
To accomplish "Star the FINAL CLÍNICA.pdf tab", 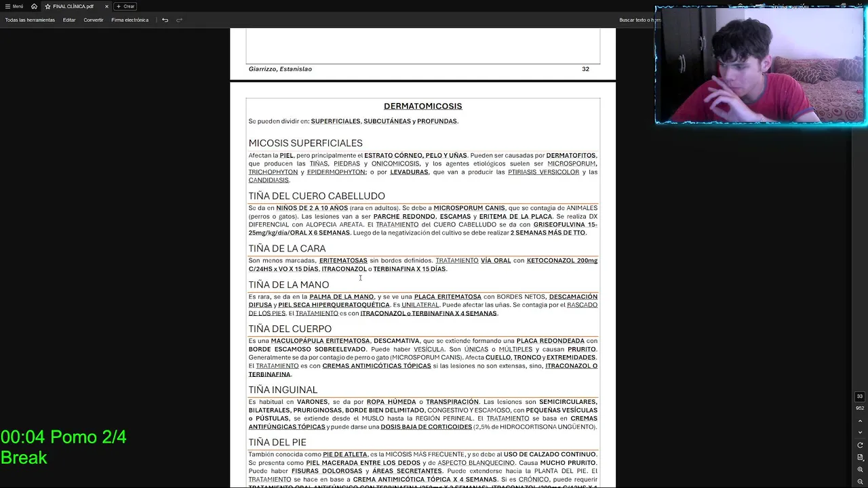I will [47, 6].
